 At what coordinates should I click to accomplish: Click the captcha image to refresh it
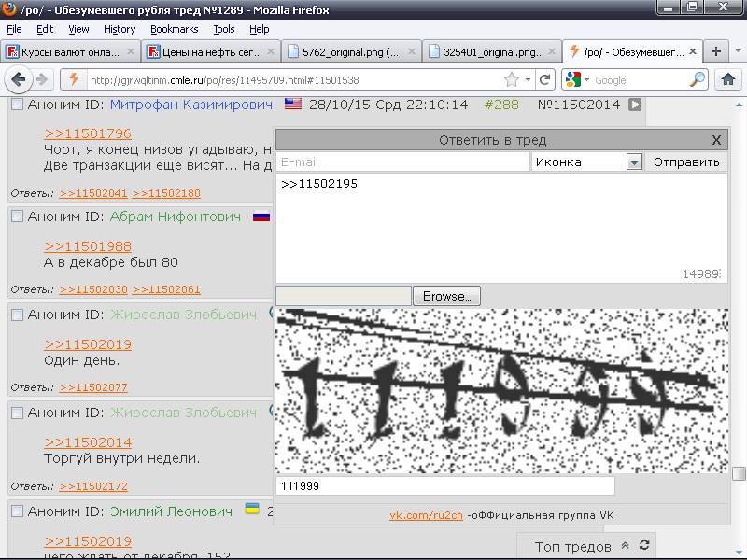pos(502,390)
